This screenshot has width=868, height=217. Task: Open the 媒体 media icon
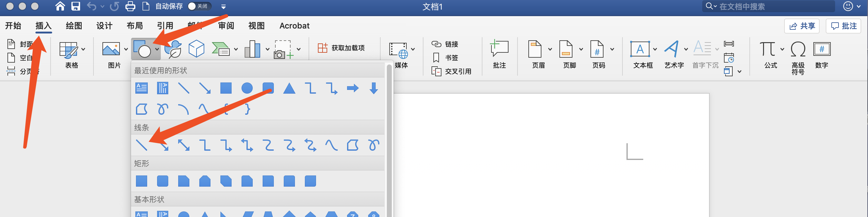398,51
